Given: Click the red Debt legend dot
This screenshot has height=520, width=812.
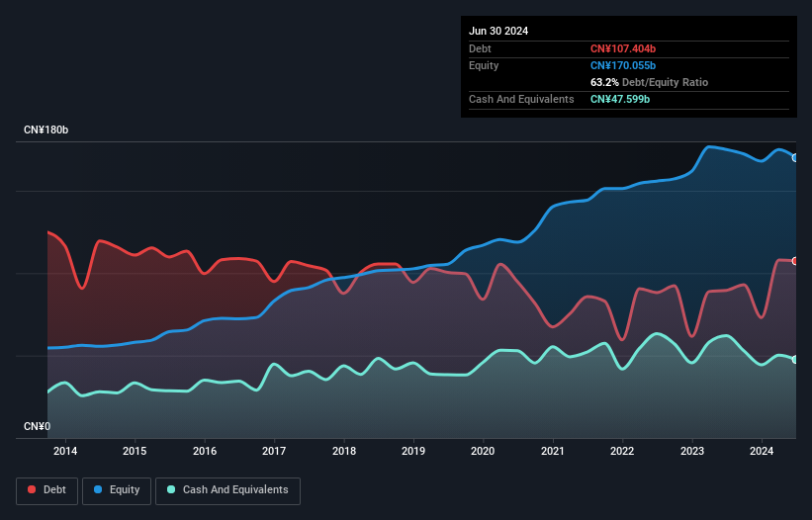Looking at the screenshot, I should pyautogui.click(x=32, y=489).
